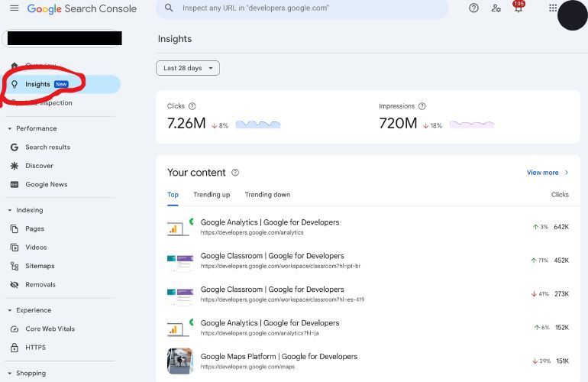
Task: Open the property selector box
Action: click(63, 38)
